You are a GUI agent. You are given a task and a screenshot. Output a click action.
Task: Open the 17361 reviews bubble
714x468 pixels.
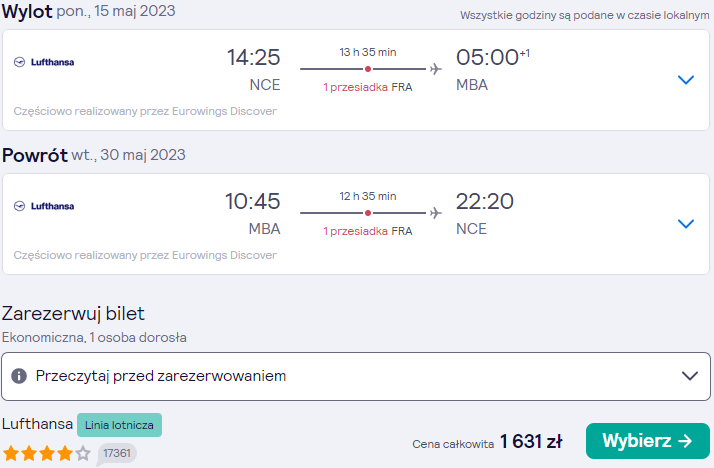(x=117, y=453)
